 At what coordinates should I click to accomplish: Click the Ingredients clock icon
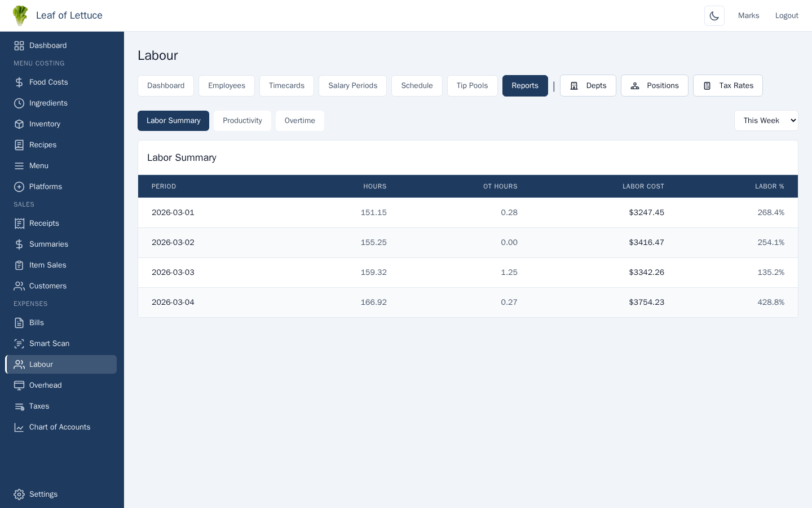[19, 103]
